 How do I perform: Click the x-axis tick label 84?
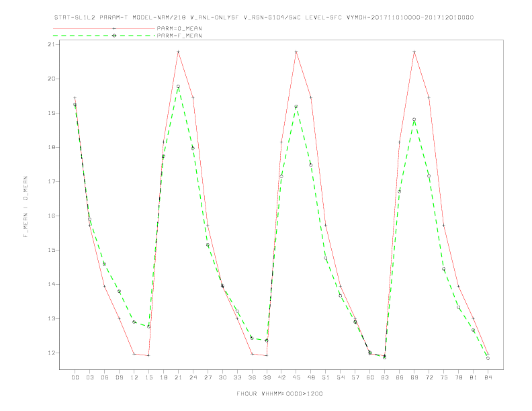(488, 377)
